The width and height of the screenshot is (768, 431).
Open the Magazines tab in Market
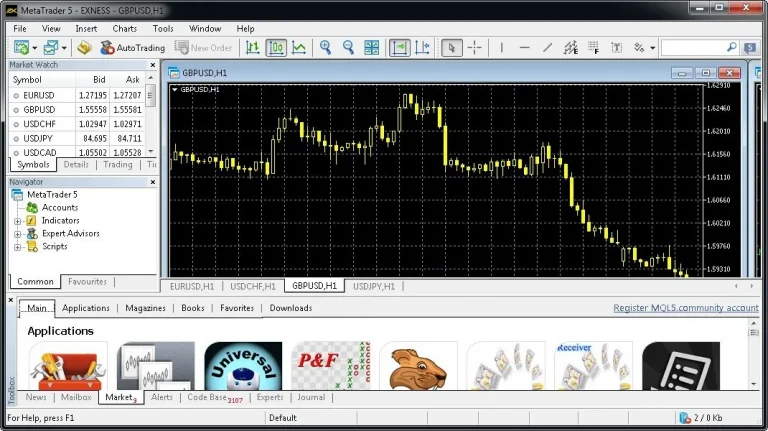[145, 308]
